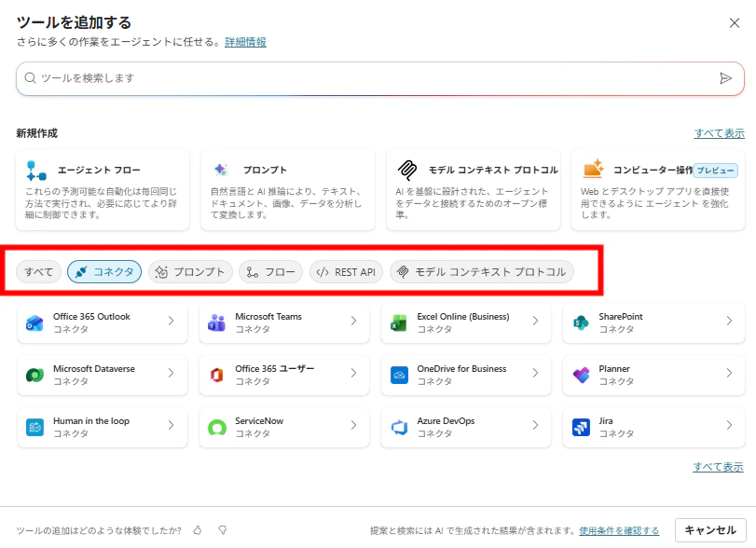Click the OneDrive for Business icon
Screen dimensions: 756x548
click(399, 375)
